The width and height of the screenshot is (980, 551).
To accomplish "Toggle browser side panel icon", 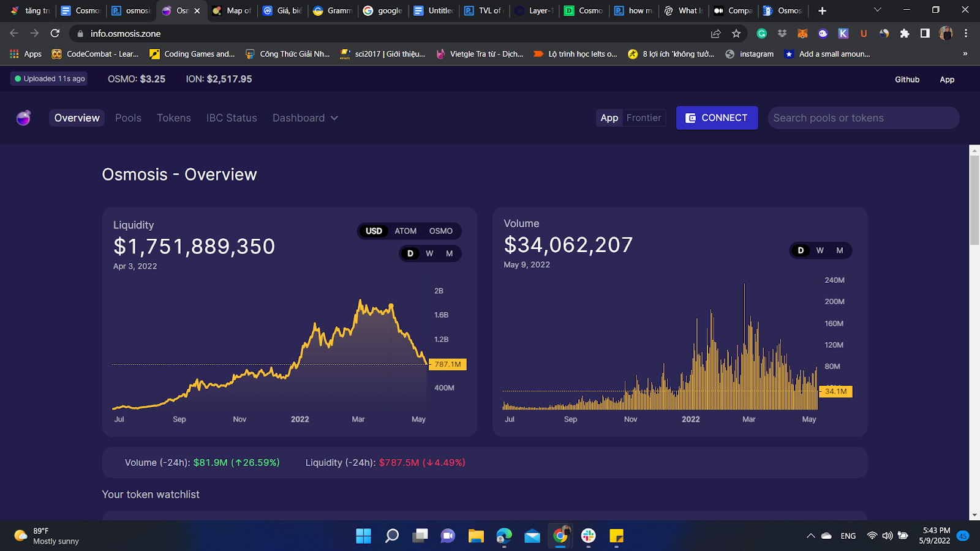I will 925,34.
